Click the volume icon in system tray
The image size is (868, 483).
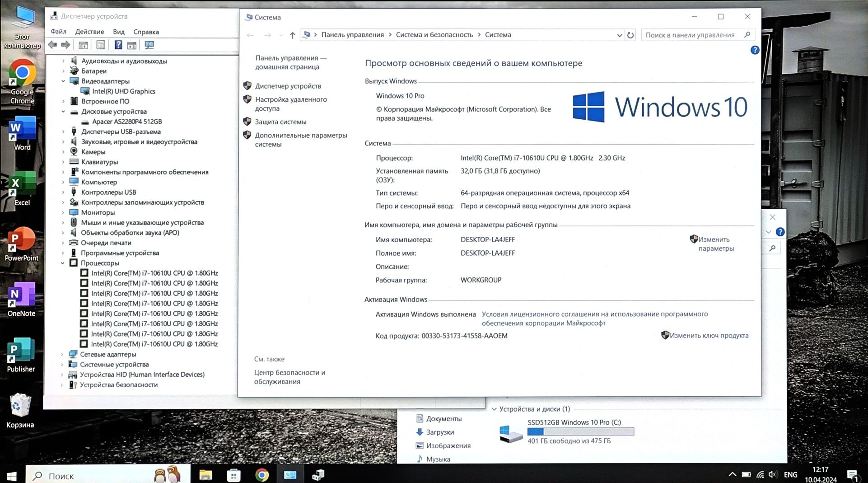coord(773,474)
